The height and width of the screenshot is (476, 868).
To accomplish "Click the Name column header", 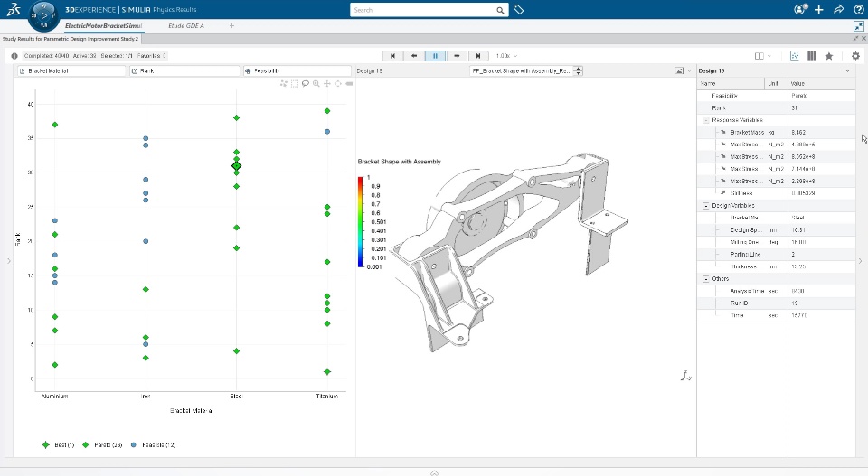I will pyautogui.click(x=731, y=83).
